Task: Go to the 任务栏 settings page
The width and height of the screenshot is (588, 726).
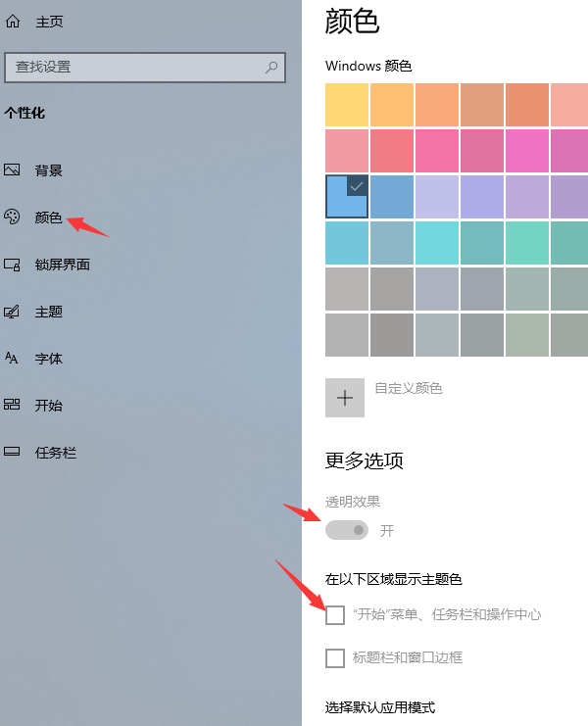Action: point(55,453)
